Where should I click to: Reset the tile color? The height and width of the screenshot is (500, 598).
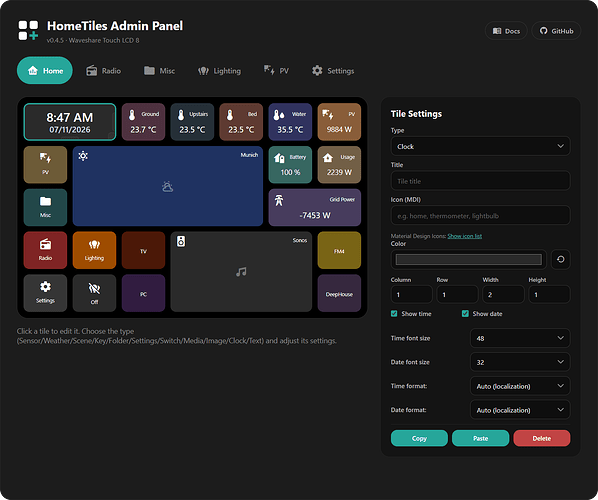[561, 259]
